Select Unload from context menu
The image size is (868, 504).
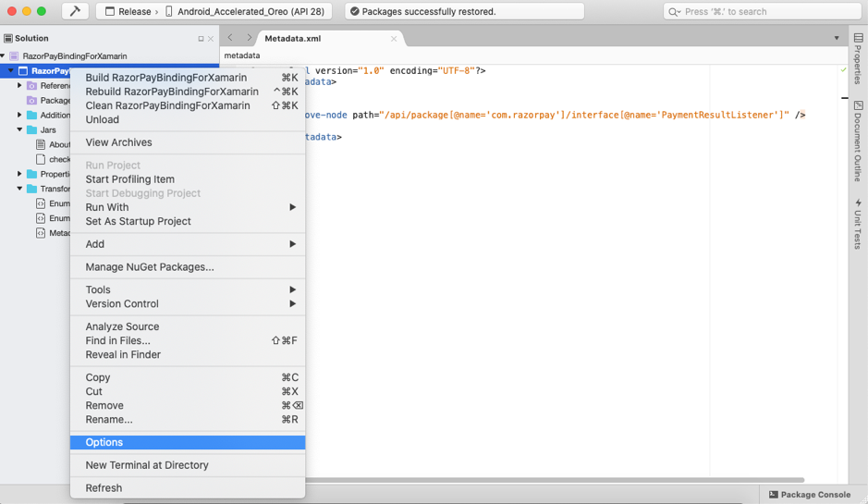point(188,119)
